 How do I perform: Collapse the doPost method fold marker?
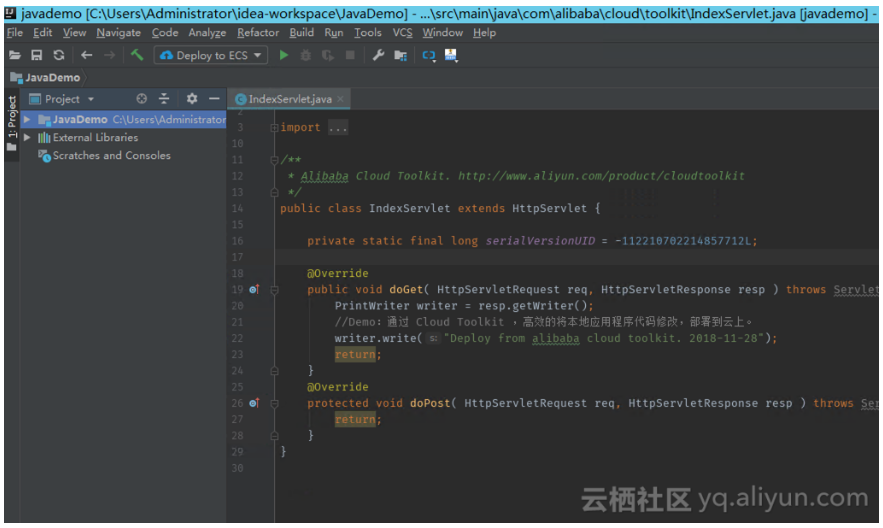point(274,404)
